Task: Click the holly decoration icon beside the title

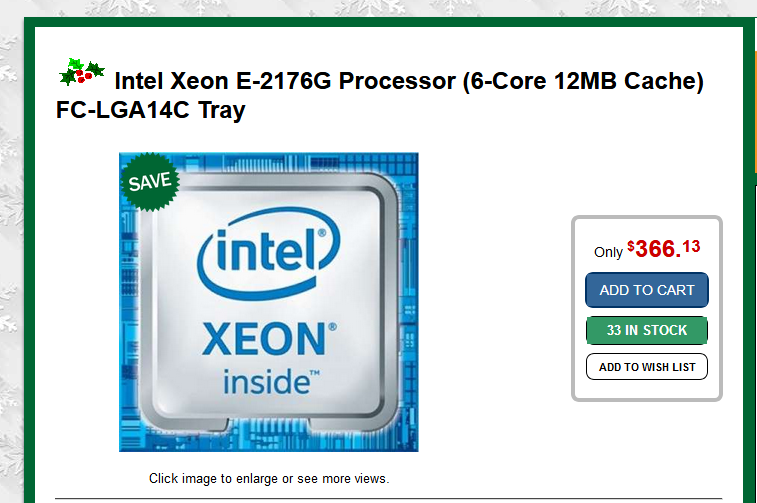Action: point(82,72)
